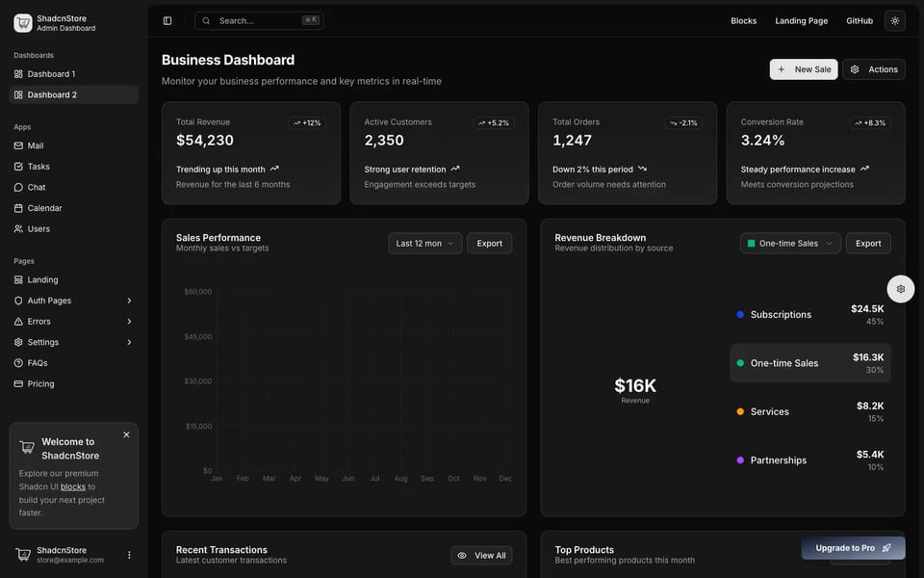Click the eye icon in View All
Image resolution: width=924 pixels, height=578 pixels.
(462, 555)
